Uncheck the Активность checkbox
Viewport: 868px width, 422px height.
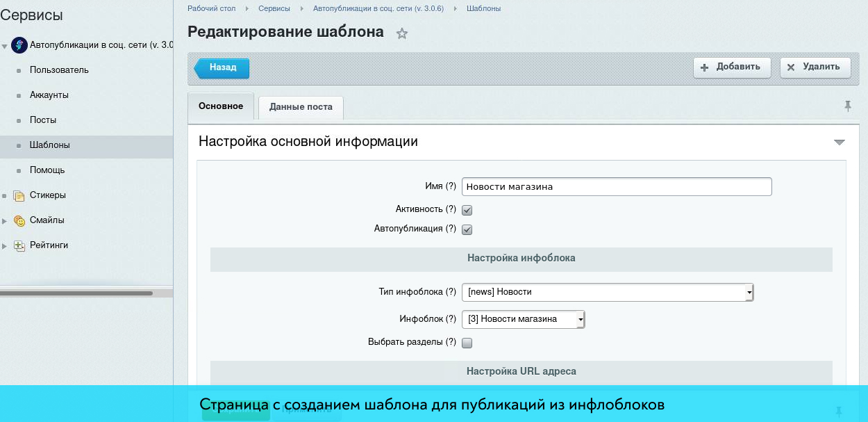[x=467, y=210]
